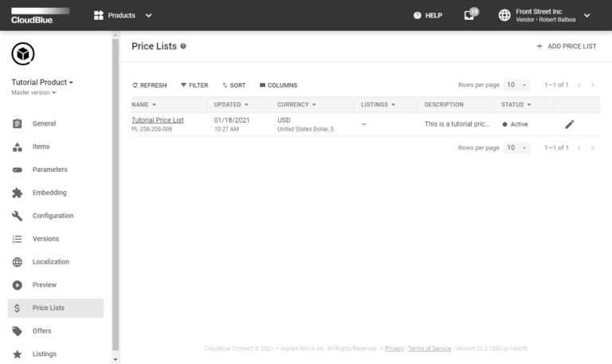
Task: Sort by the LISTINGS column
Action: (x=378, y=104)
